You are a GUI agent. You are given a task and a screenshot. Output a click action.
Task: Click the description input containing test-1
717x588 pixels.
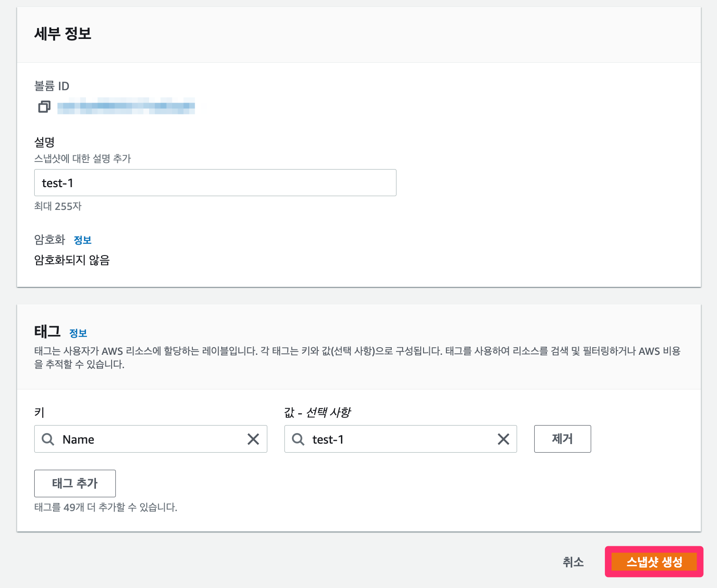(215, 183)
